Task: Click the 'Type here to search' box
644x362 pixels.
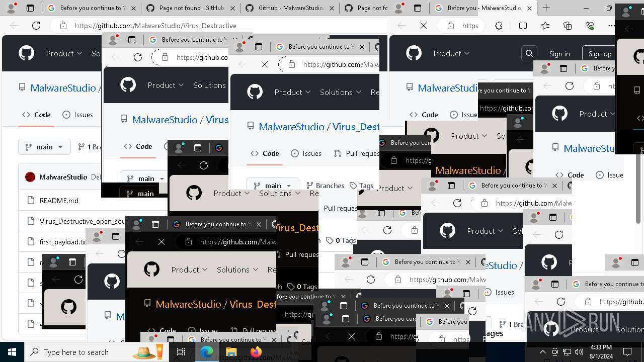Action: [x=96, y=352]
